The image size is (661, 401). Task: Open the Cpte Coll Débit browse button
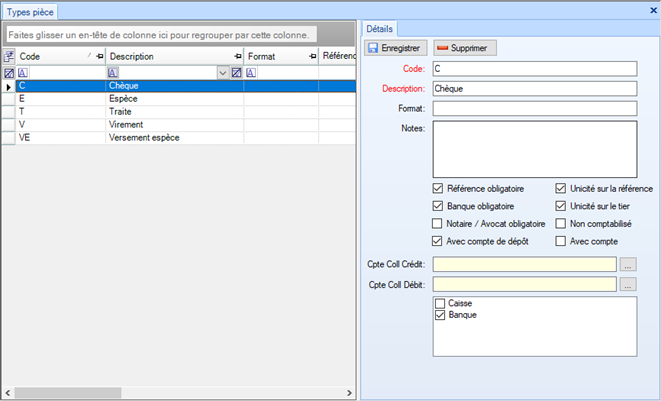coord(628,285)
